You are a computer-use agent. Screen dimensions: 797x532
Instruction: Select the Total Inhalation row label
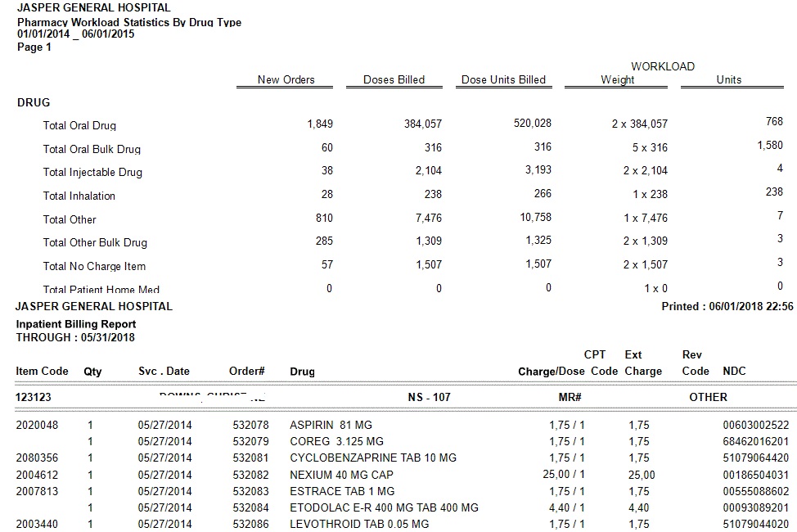pyautogui.click(x=79, y=196)
